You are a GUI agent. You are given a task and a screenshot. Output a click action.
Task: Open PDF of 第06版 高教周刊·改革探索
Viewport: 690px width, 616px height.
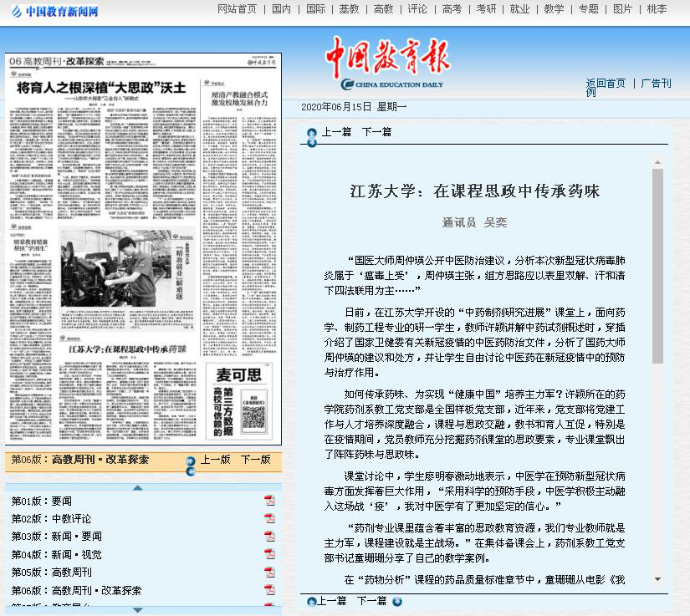(269, 590)
